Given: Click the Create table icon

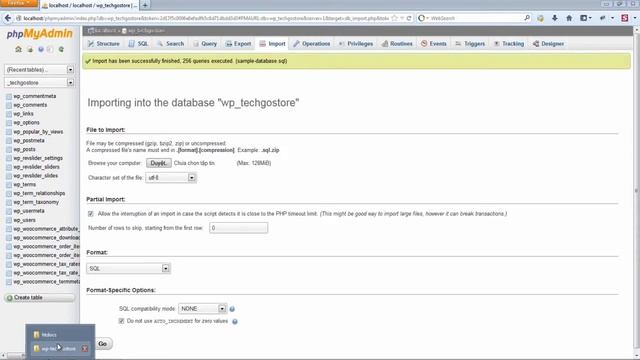Looking at the screenshot, I should point(10,298).
